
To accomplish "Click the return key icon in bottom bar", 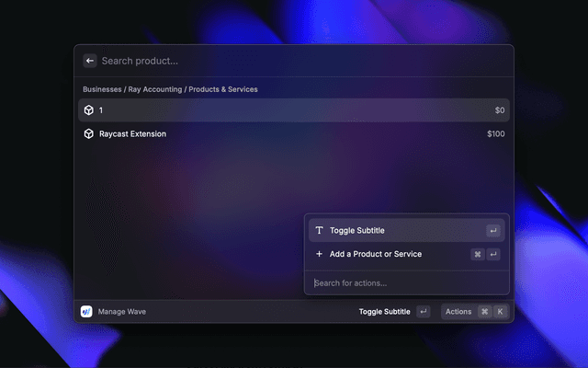I will pos(423,312).
